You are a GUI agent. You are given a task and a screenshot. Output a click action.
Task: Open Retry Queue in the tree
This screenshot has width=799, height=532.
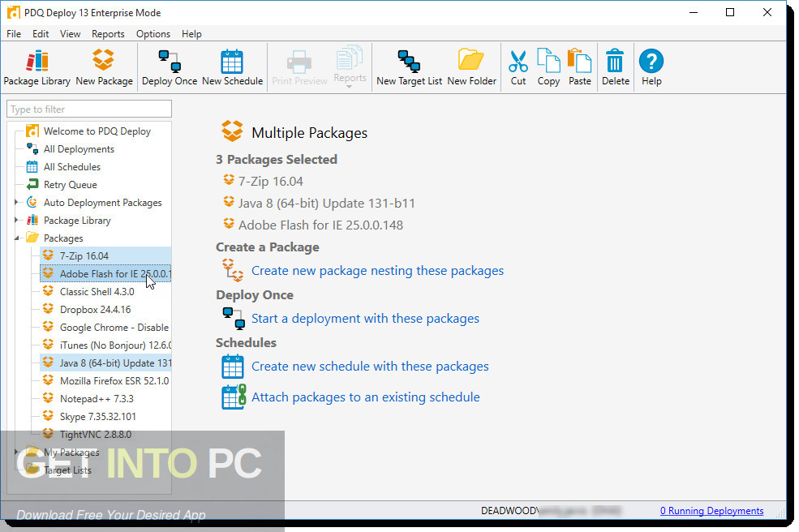pos(70,184)
